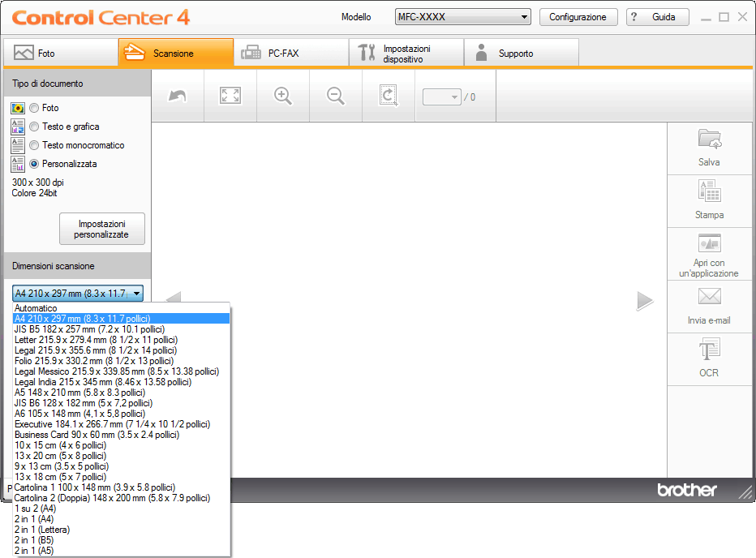Viewport: 756px width, 558px height.
Task: Choose 2 in 1 (A4) option
Action: (121, 519)
